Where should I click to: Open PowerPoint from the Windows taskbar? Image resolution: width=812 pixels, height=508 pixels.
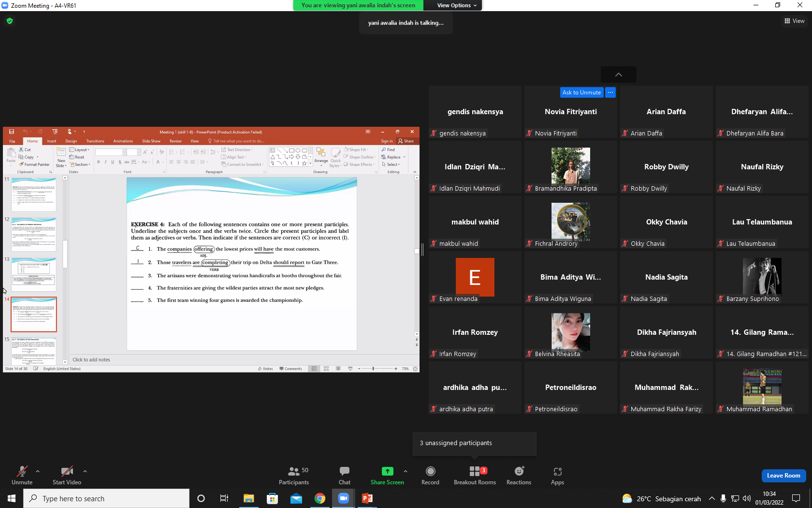coord(367,498)
